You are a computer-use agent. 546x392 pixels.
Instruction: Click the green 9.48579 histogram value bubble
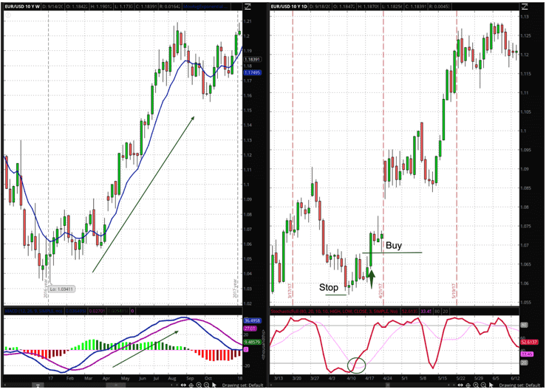(252, 343)
